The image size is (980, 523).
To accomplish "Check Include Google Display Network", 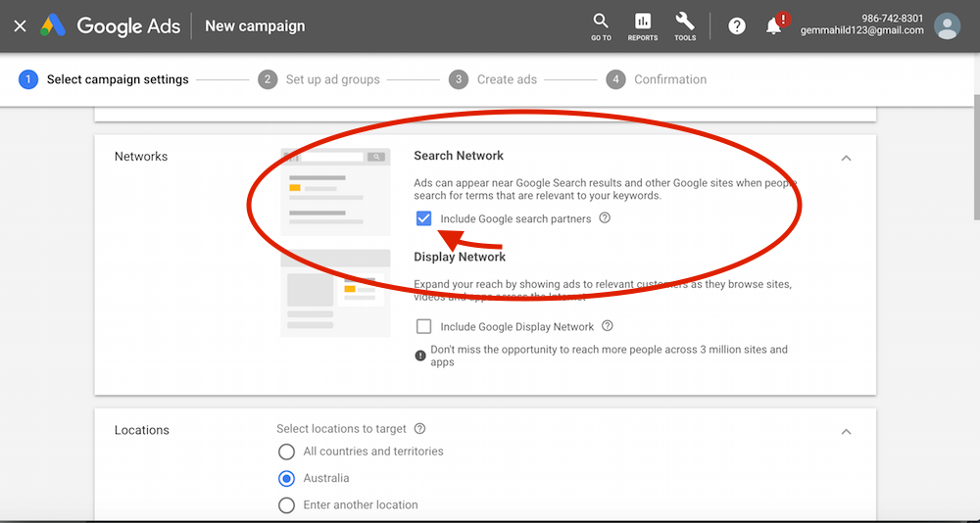I will click(423, 326).
